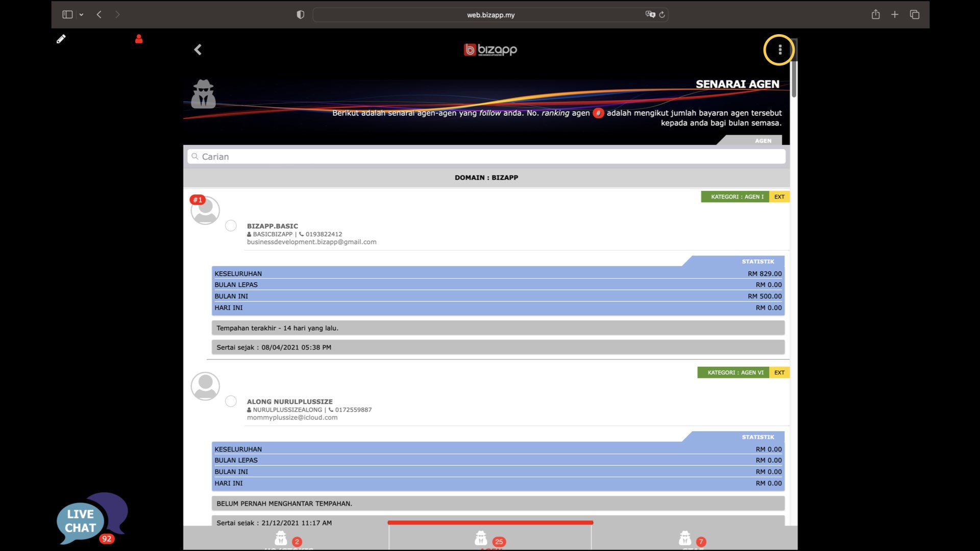Click KESELURUHAN RM 829.00 row
The width and height of the screenshot is (980, 551).
(498, 273)
